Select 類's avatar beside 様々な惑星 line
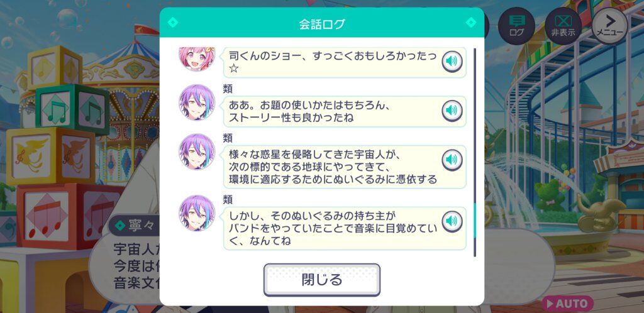Screen dimensions: 644x313 point(197,151)
